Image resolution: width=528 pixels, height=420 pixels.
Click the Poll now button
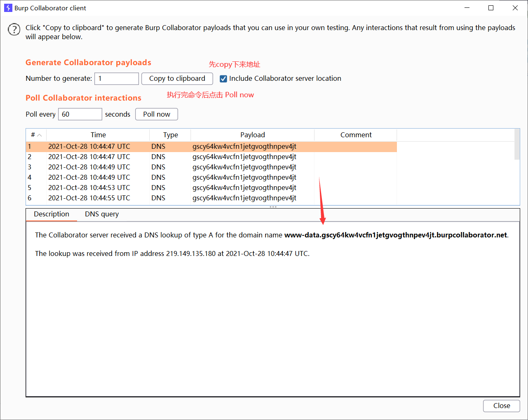click(x=157, y=114)
